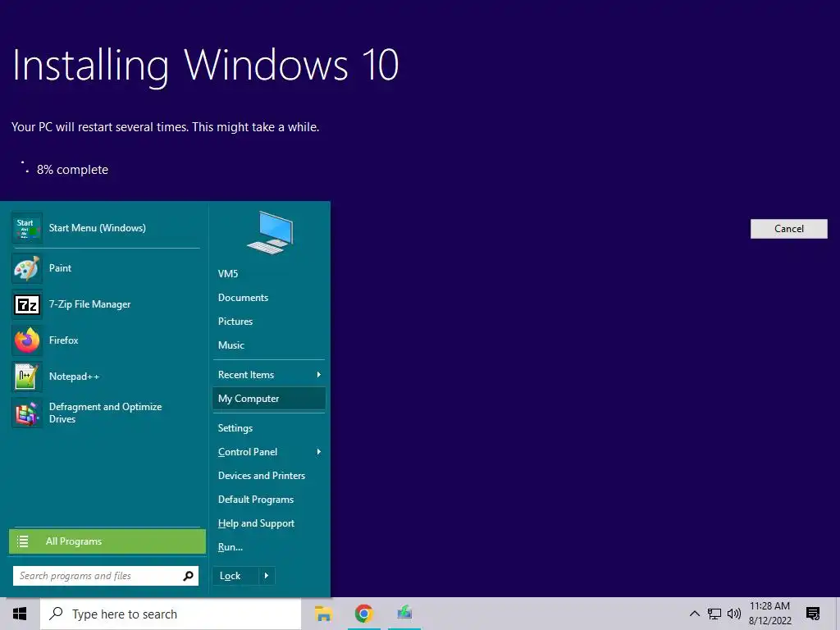
Task: Open File Explorer from the taskbar
Action: 323,614
